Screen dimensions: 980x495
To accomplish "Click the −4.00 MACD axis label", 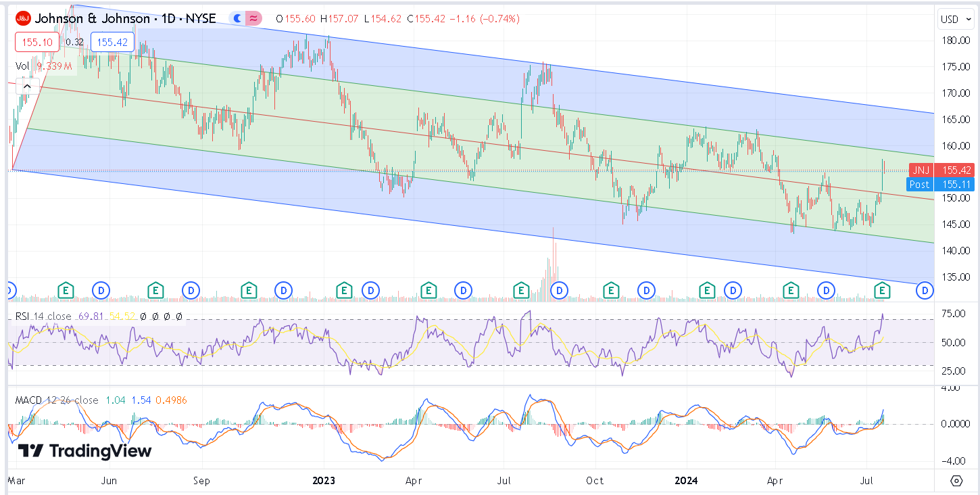I will [x=952, y=461].
